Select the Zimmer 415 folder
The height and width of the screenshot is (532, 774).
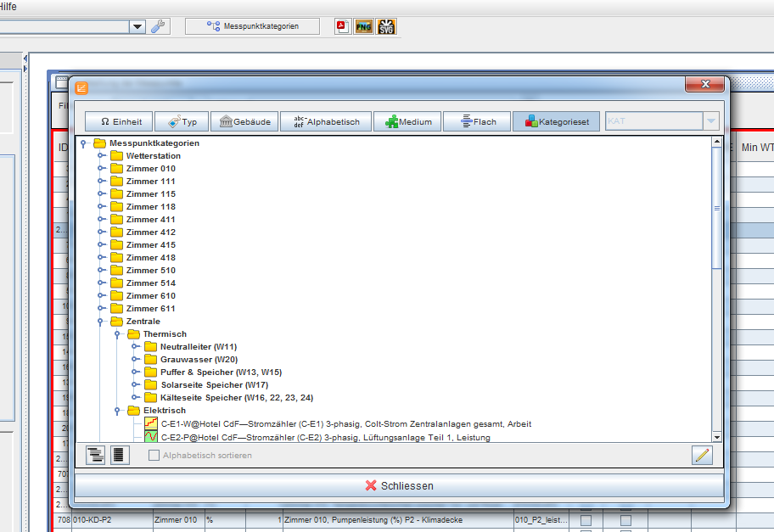[x=150, y=244]
